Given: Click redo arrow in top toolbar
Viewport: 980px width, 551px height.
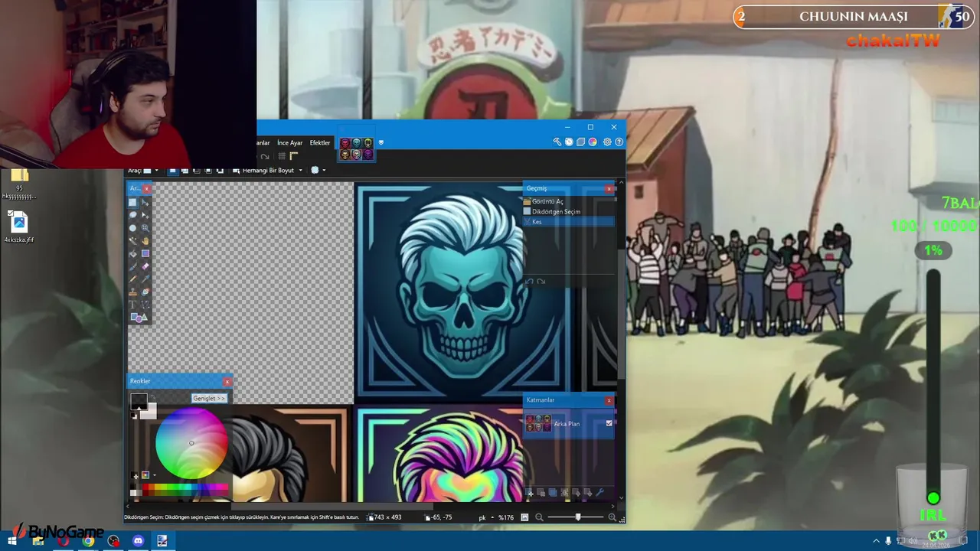Looking at the screenshot, I should 265,156.
